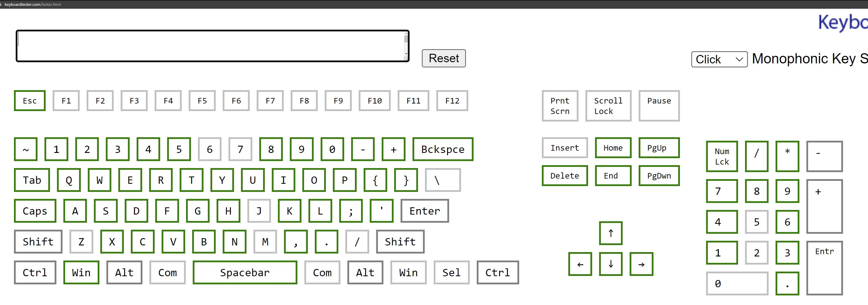Click the Reset button
This screenshot has height=305, width=868.
click(443, 58)
